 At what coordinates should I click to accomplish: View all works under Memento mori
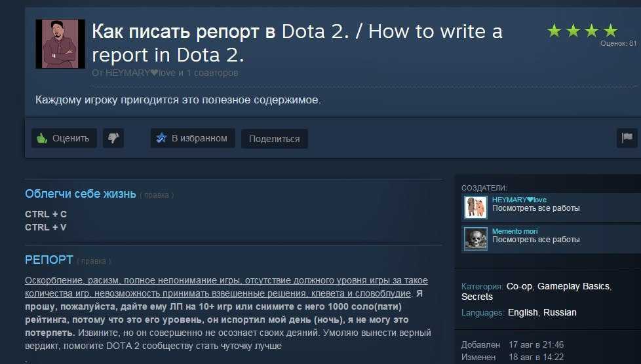(x=536, y=240)
